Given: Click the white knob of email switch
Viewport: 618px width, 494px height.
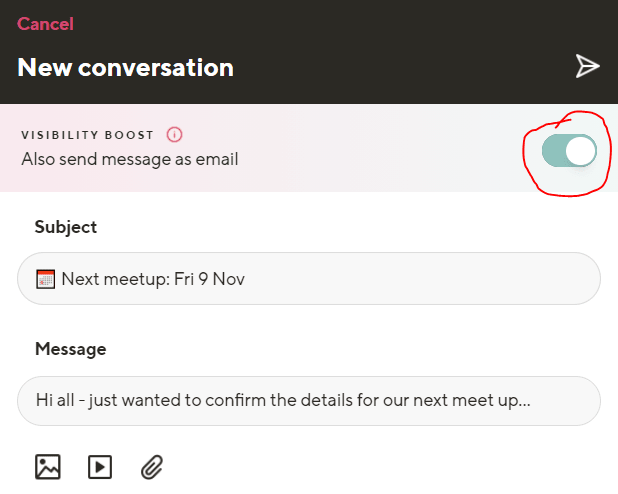Looking at the screenshot, I should tap(581, 151).
